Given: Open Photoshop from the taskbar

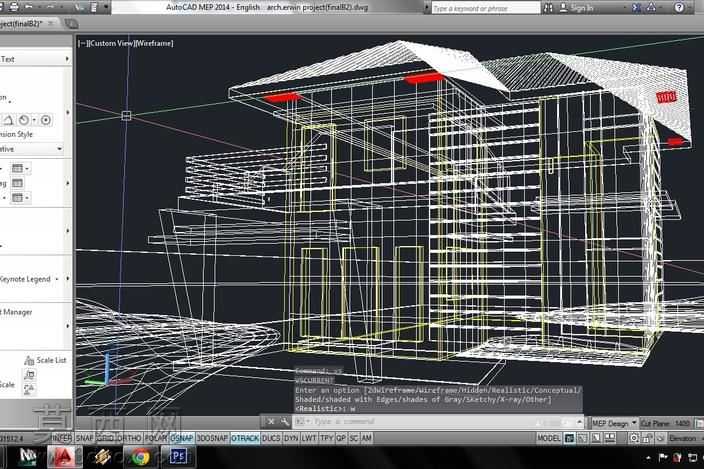Looking at the screenshot, I should (x=178, y=457).
